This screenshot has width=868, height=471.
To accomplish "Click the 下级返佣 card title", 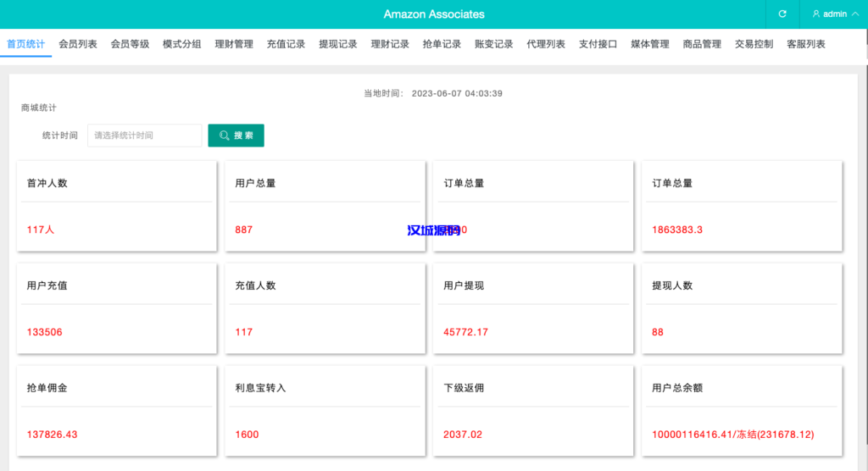I will (x=464, y=388).
